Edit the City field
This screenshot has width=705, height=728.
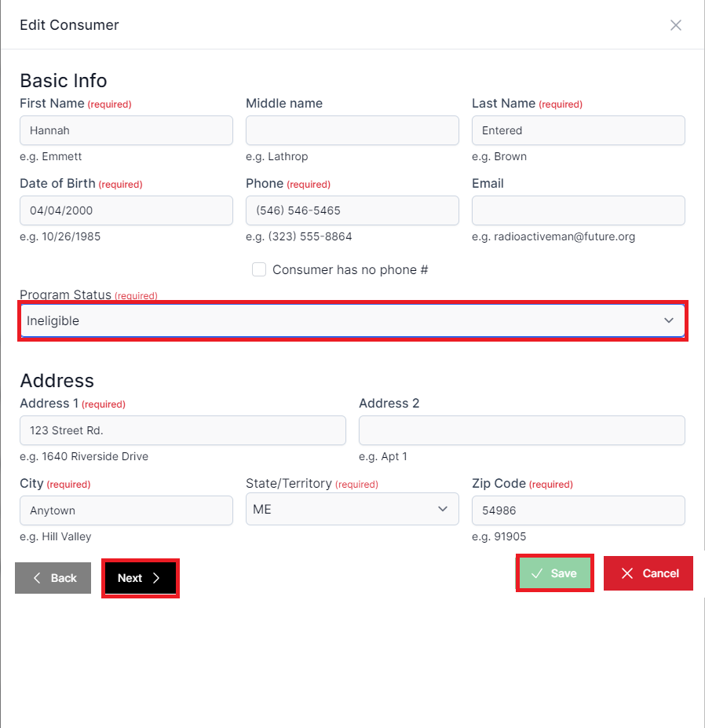[x=126, y=510]
